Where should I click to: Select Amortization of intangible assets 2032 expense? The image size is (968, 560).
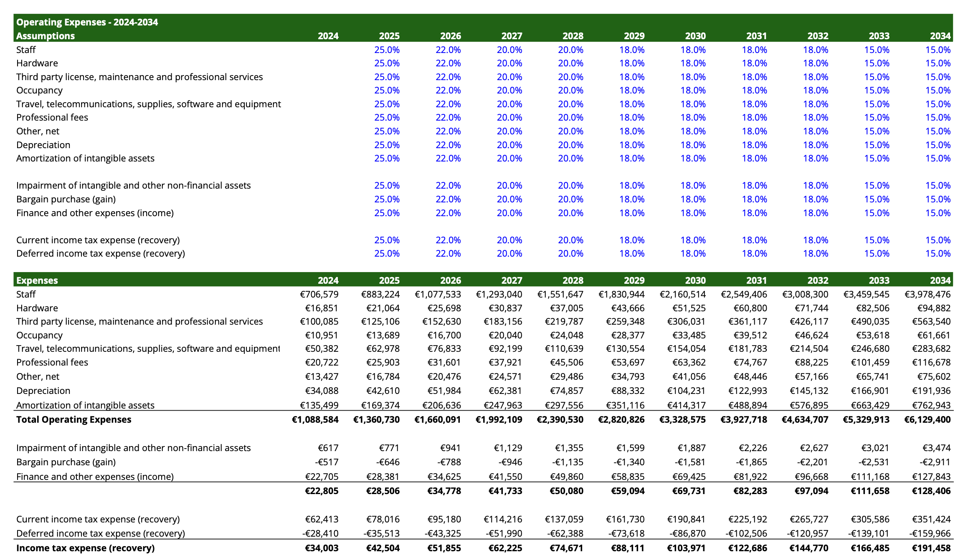pos(808,405)
